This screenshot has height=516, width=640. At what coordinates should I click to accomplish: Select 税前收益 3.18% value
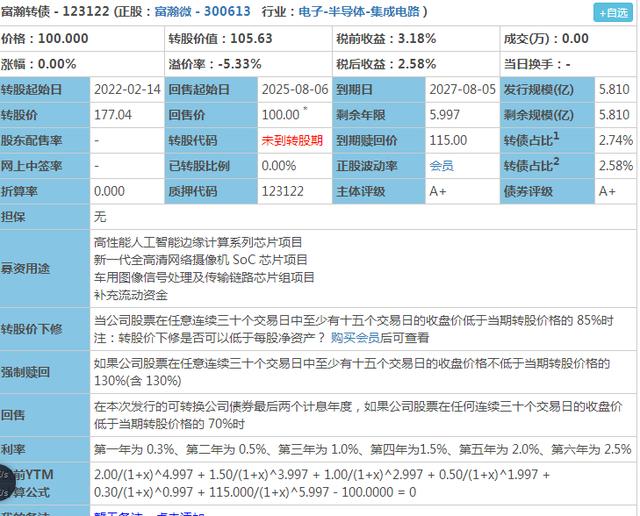417,38
